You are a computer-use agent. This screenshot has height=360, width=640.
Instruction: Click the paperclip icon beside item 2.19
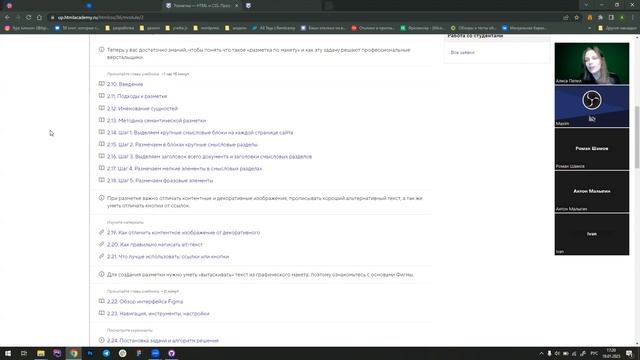click(x=101, y=232)
